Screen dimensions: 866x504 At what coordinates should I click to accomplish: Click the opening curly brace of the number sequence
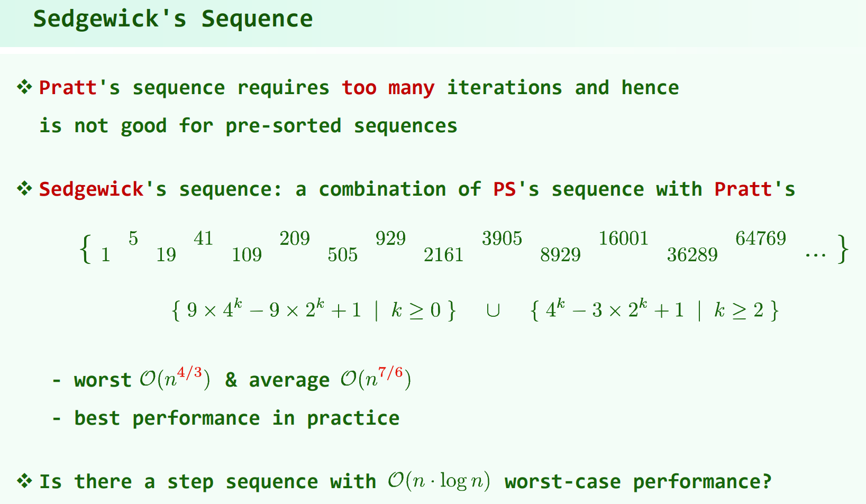click(x=85, y=249)
